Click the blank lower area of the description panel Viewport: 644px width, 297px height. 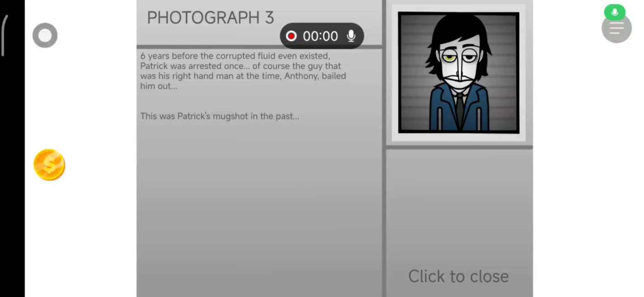[259, 206]
